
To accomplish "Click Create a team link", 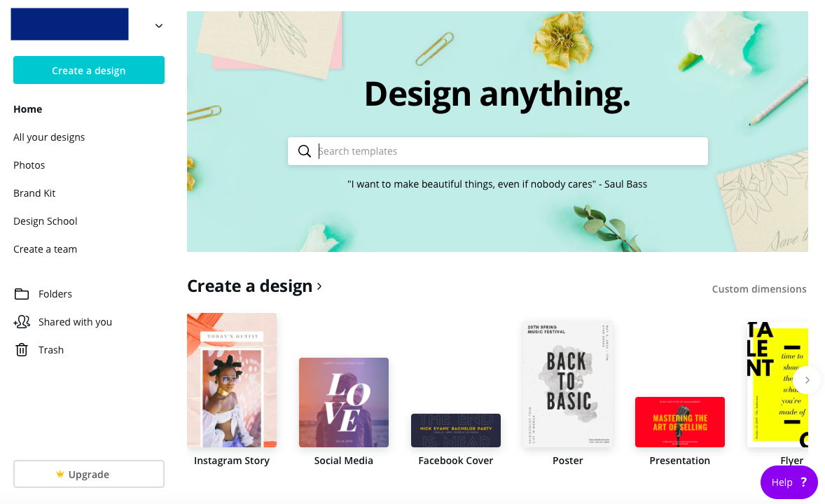I will coord(46,249).
